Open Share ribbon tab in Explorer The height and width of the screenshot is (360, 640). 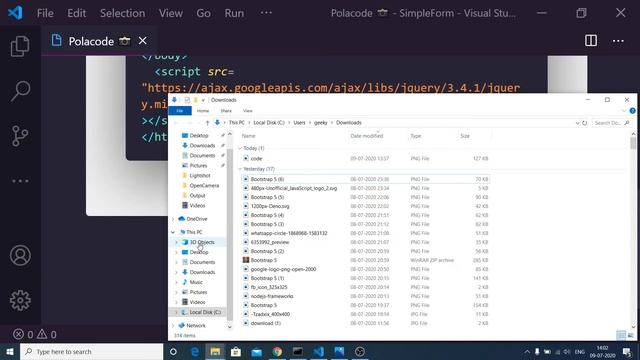coord(226,111)
